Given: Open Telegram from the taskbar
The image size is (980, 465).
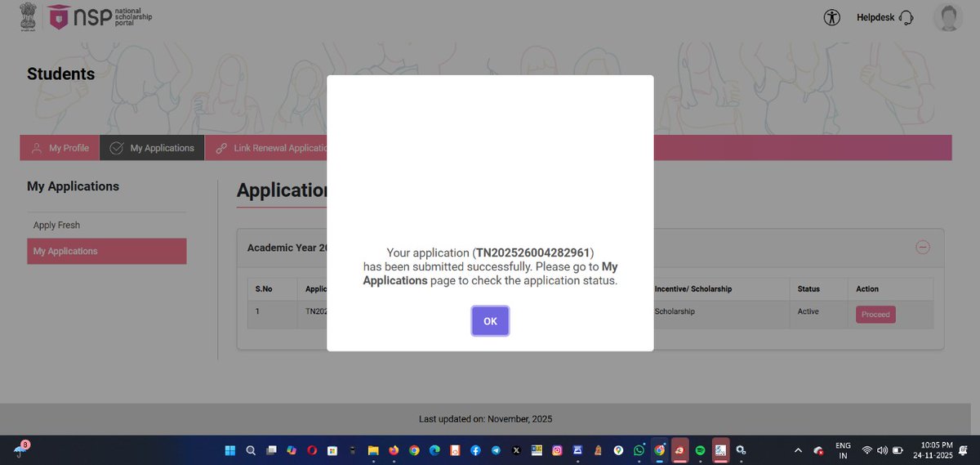Looking at the screenshot, I should point(496,450).
